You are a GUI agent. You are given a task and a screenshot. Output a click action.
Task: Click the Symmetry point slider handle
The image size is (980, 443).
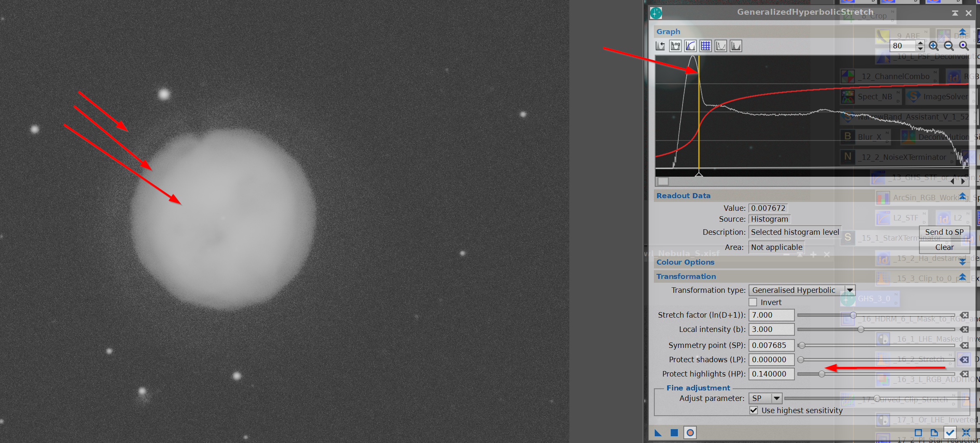802,345
